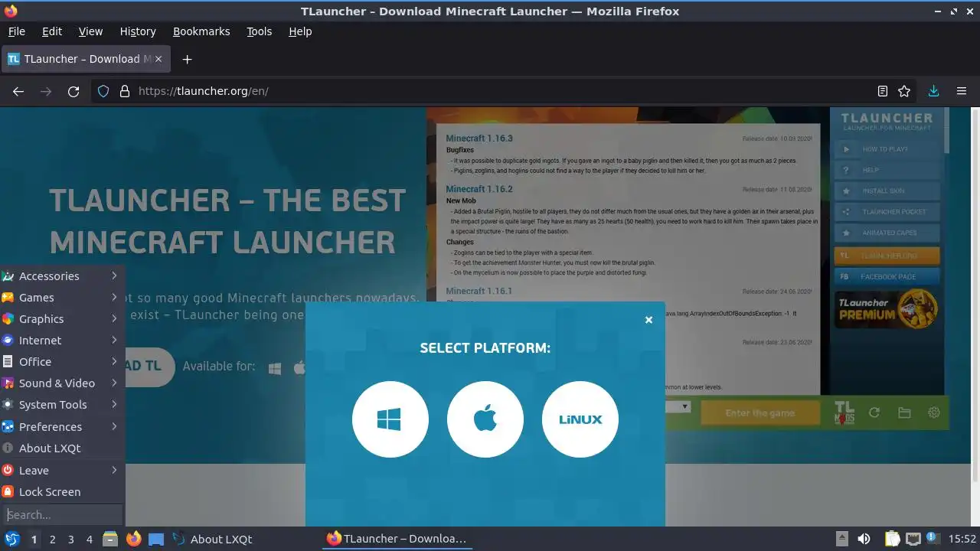Open clipboard manager tray icon
This screenshot has height=551, width=980.
893,539
